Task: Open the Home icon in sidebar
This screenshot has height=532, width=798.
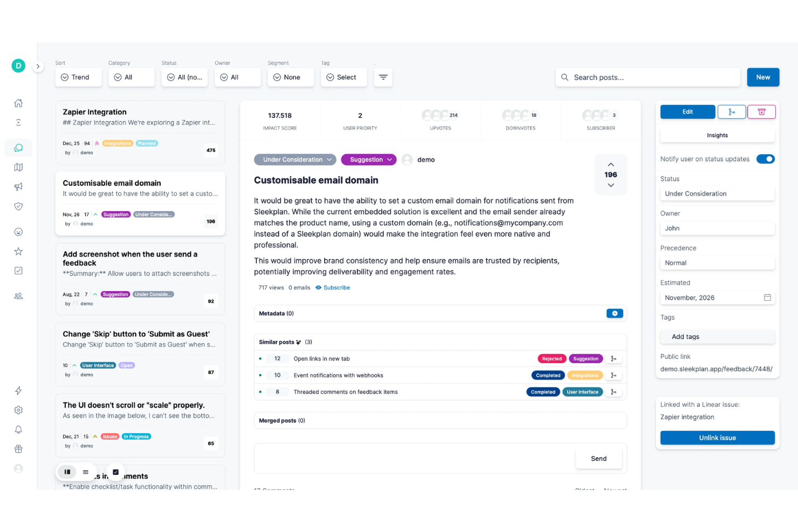Action: click(x=18, y=103)
